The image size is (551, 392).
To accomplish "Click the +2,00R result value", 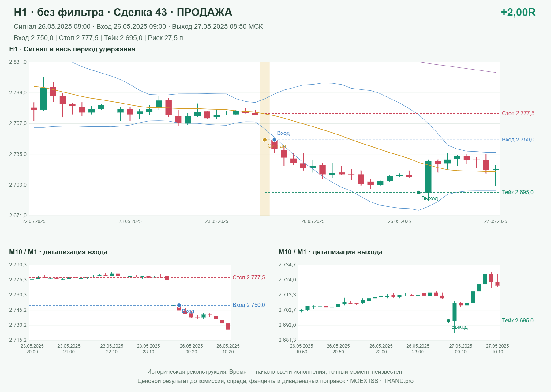I will point(518,12).
